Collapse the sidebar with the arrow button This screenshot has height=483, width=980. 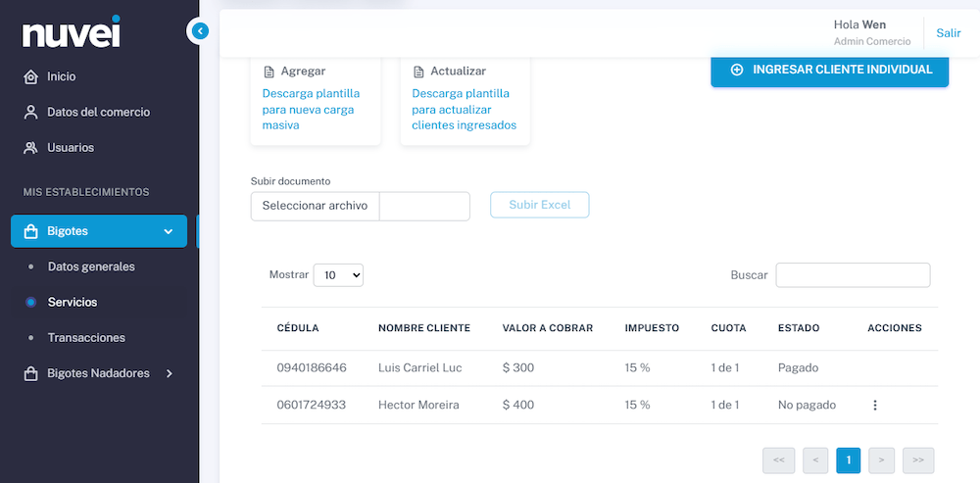199,30
